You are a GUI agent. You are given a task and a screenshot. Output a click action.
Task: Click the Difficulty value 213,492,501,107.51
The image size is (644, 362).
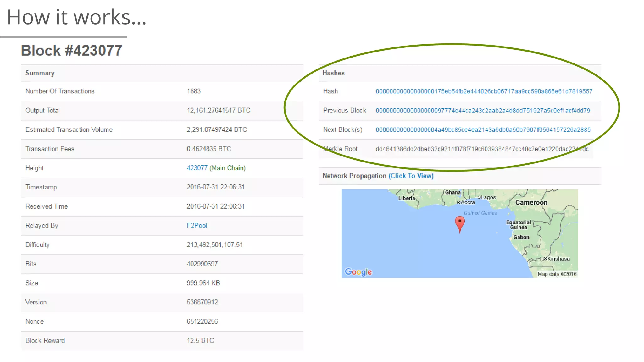pos(214,245)
